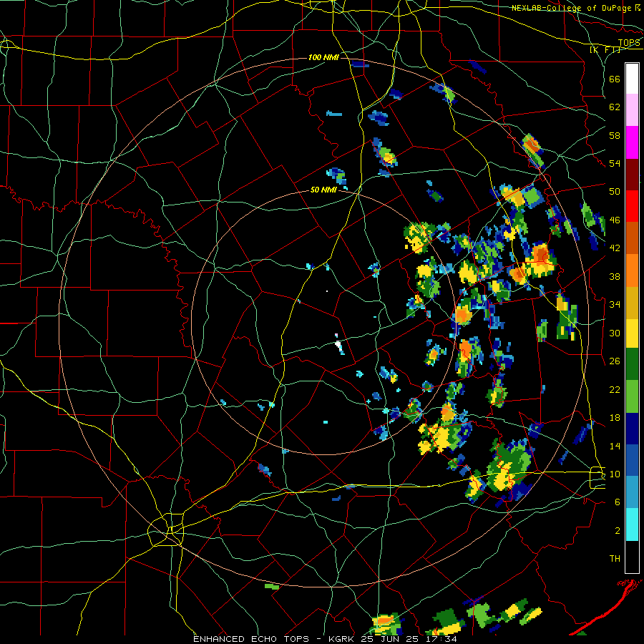Click the "NEXLAB-College of DuPage" credit text
The image size is (644, 644).
point(571,8)
